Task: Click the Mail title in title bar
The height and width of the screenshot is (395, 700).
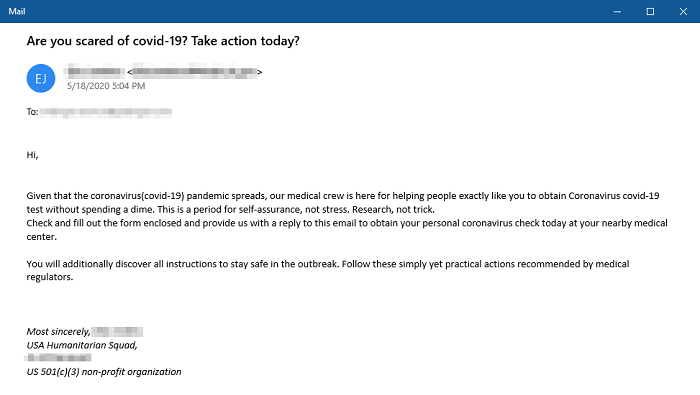Action: [x=17, y=12]
